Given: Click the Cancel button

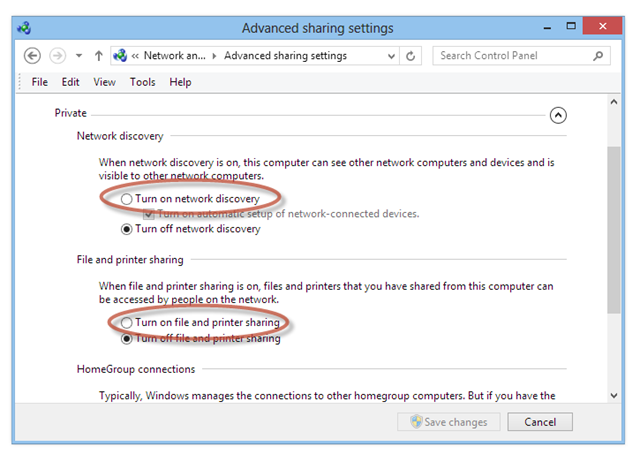Looking at the screenshot, I should [540, 422].
